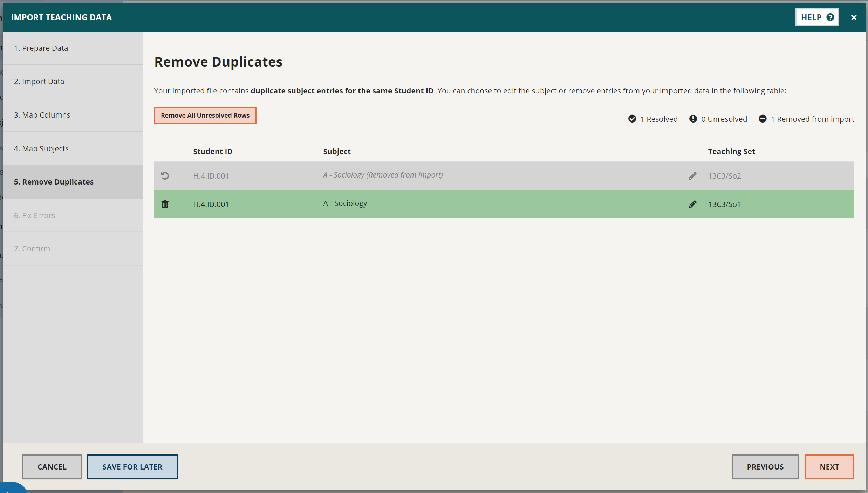Click the delete/trash icon on green row
Viewport: 868px width, 493px height.
click(x=166, y=204)
